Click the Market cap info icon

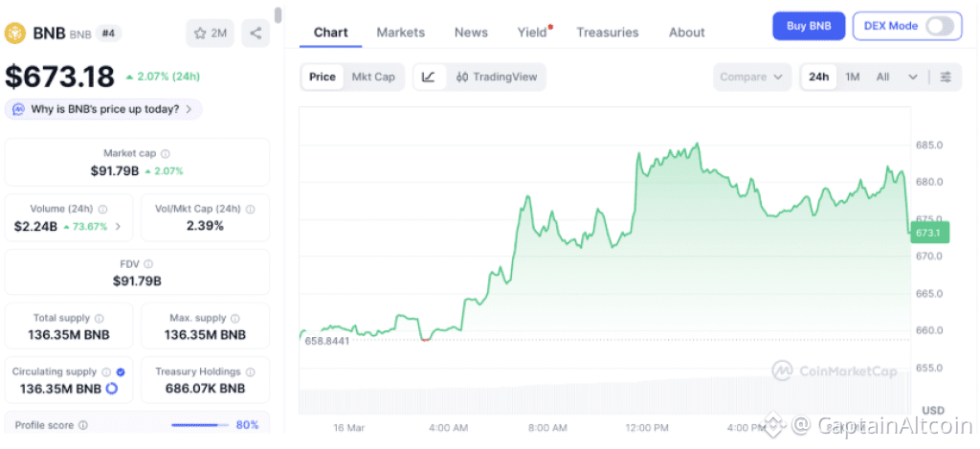click(x=166, y=153)
